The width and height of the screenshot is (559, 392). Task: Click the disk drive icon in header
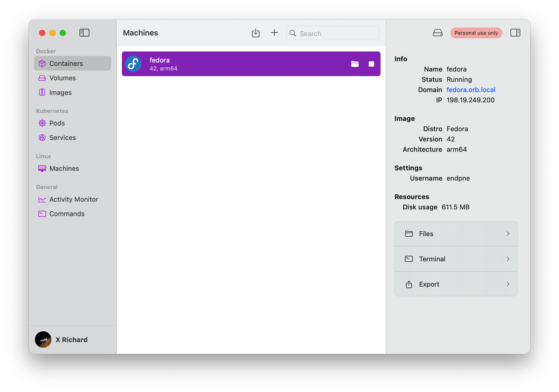[x=437, y=33]
